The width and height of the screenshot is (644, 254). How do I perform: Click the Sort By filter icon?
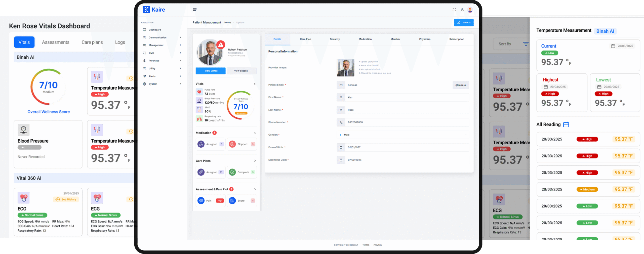(x=526, y=44)
